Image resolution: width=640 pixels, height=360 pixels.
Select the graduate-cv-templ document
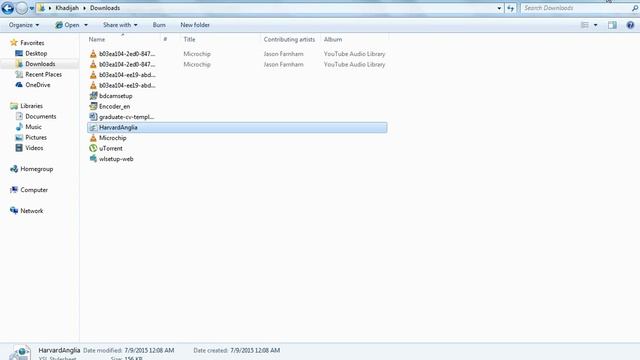pyautogui.click(x=126, y=117)
